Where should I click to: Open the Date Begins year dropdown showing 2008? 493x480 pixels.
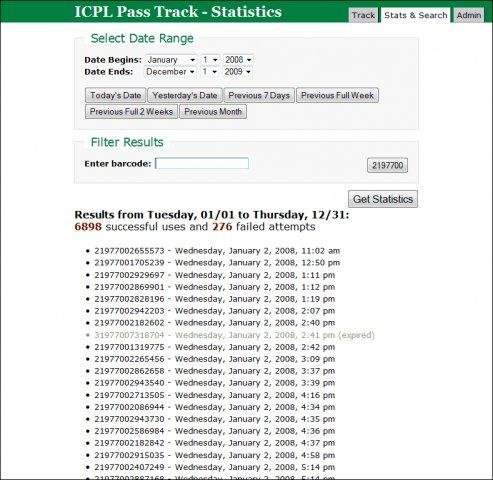238,60
